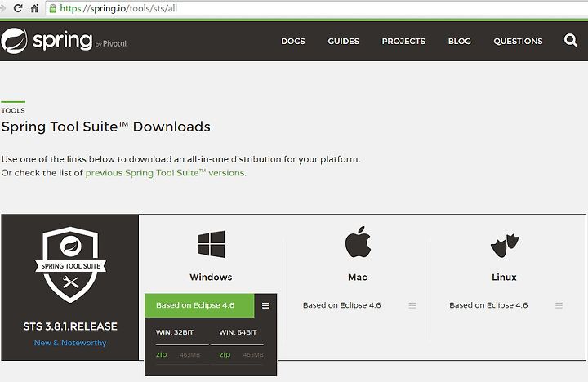Select the Windows Based on Eclipse 4.6 button
Image resolution: width=588 pixels, height=382 pixels.
click(x=199, y=305)
